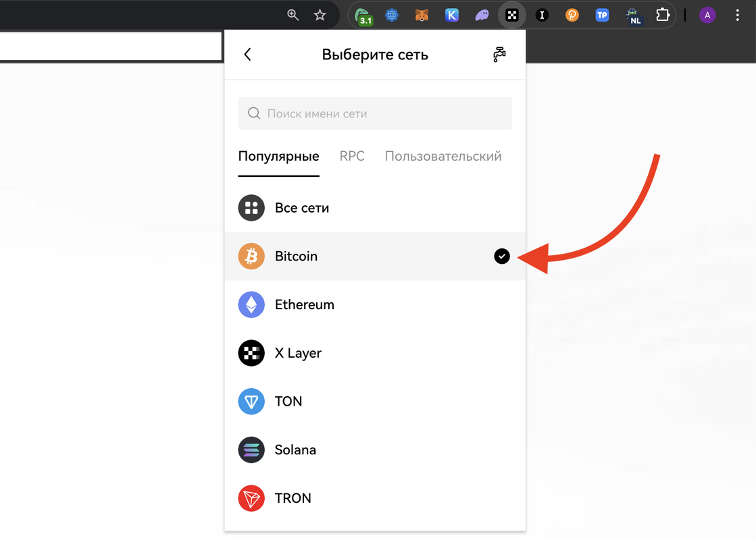Open the blue K extension icon
Screen dimensions: 756x540
[x=452, y=16]
